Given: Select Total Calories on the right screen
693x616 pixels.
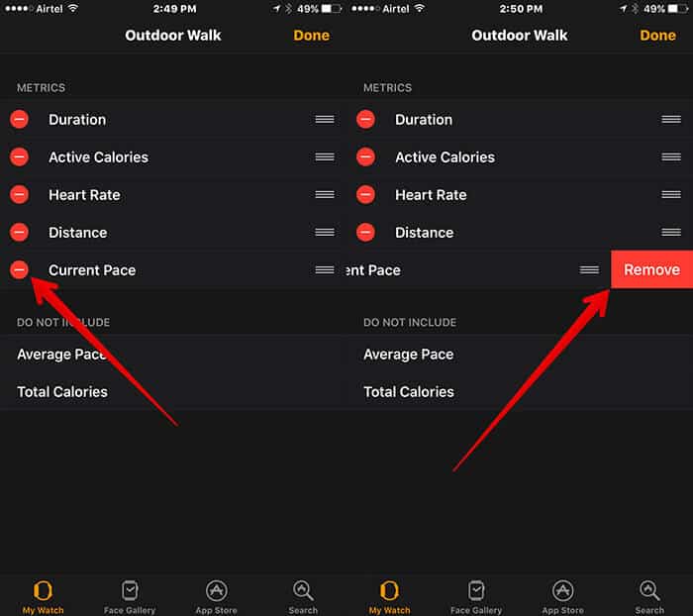Looking at the screenshot, I should click(520, 392).
